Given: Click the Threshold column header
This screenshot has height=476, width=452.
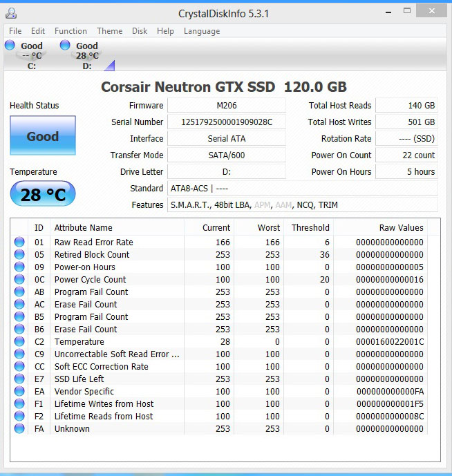Looking at the screenshot, I should click(309, 227).
